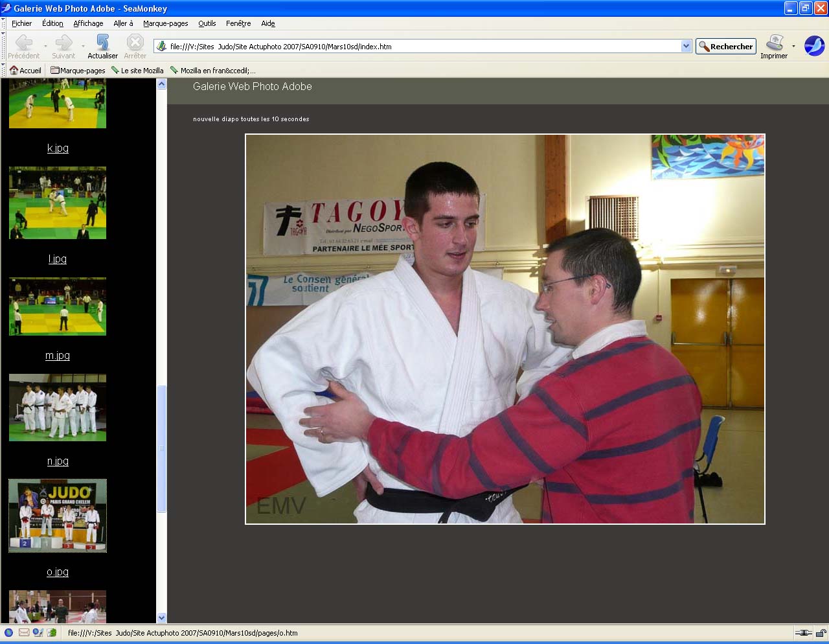Viewport: 829px width, 644px height.
Task: Open the l.jpg link
Action: pyautogui.click(x=58, y=259)
